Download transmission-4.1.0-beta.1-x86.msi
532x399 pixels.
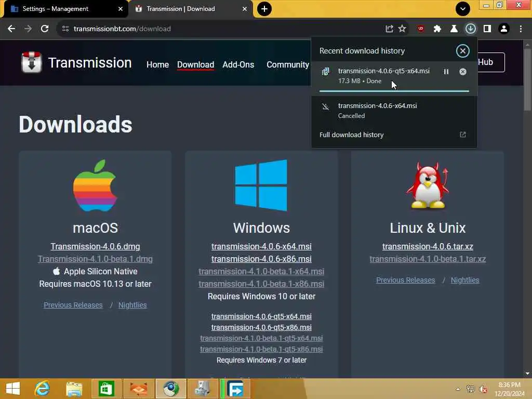(x=261, y=284)
